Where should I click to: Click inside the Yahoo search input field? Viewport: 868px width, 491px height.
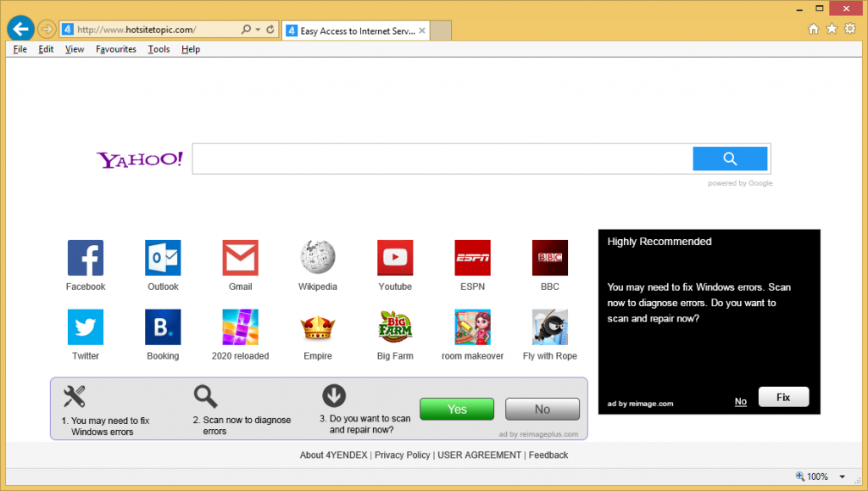[441, 159]
